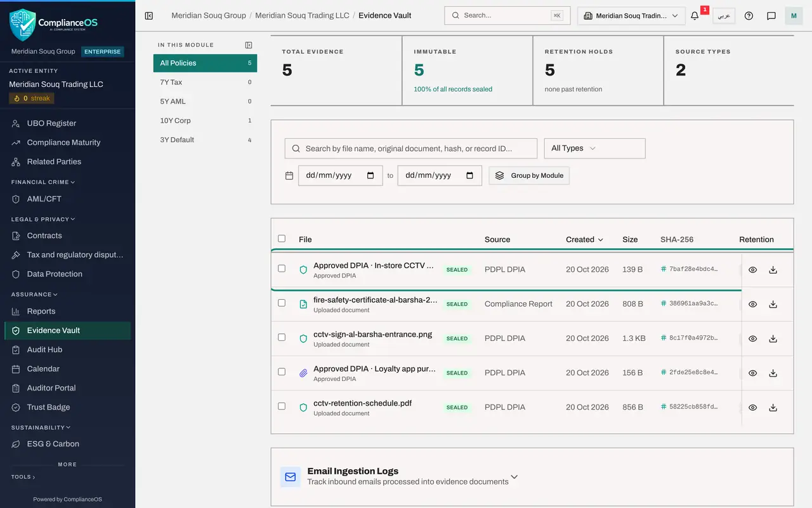Screen dimensions: 812x508
Task: Open the notifications bell
Action: [695, 16]
